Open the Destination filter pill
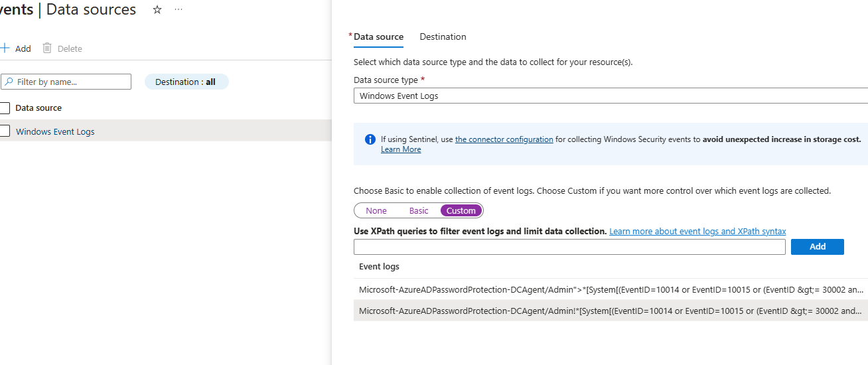Image resolution: width=868 pixels, height=365 pixels. (x=186, y=82)
